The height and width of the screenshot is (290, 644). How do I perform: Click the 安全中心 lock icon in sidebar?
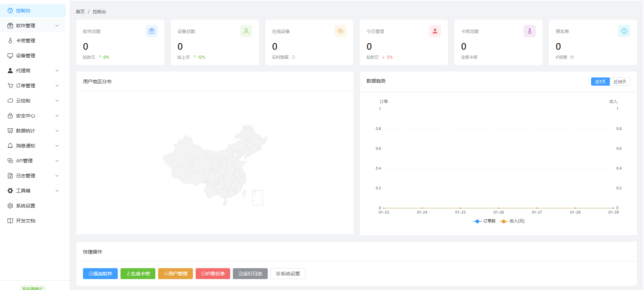(x=10, y=116)
